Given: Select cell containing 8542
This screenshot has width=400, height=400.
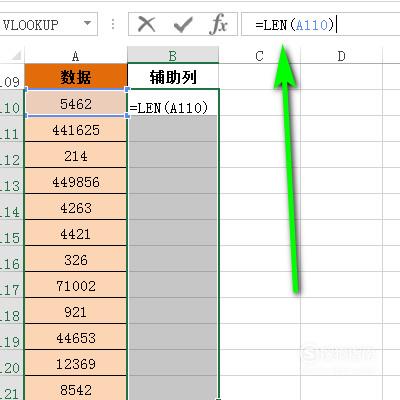Looking at the screenshot, I should (x=76, y=388).
